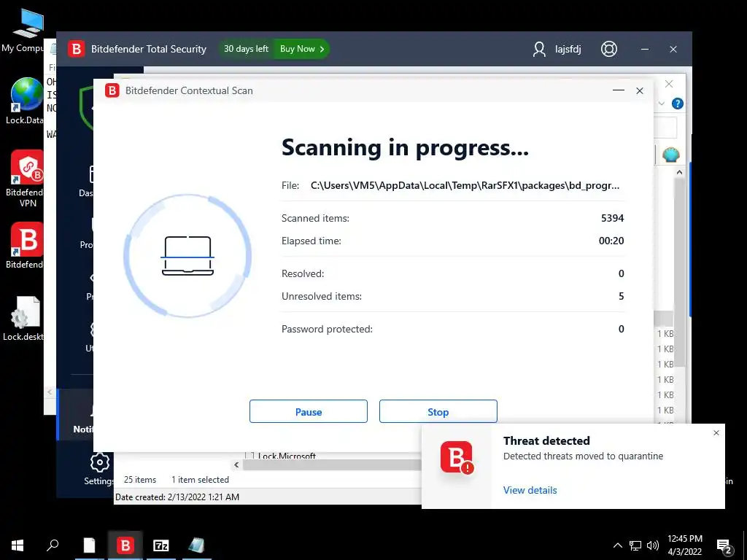
Task: Switch to the last taskbar app icon
Action: click(196, 545)
